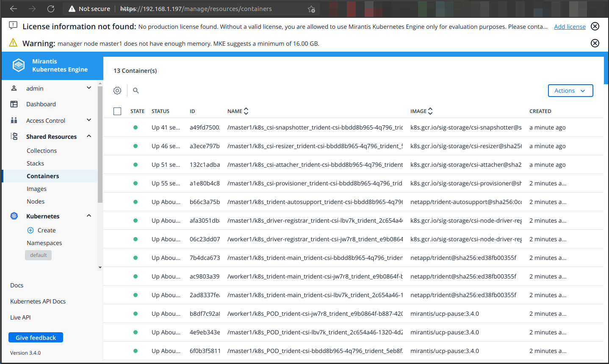
Task: Open Namespaces under Kubernetes
Action: pyautogui.click(x=44, y=243)
